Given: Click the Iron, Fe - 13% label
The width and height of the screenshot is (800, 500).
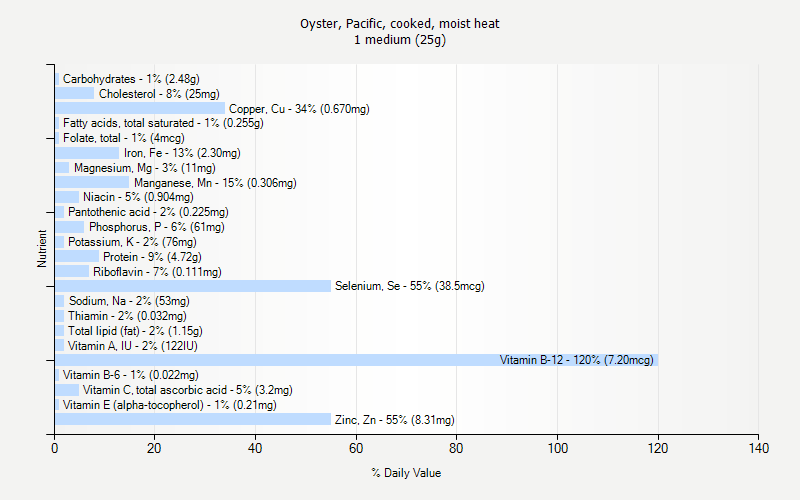Looking at the screenshot, I should point(182,153).
